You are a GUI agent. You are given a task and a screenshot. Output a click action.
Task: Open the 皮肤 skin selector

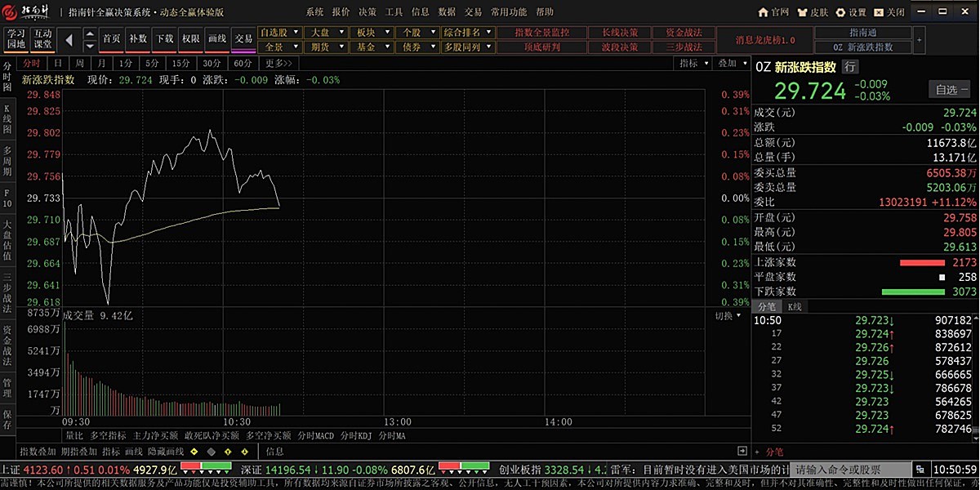[x=813, y=12]
